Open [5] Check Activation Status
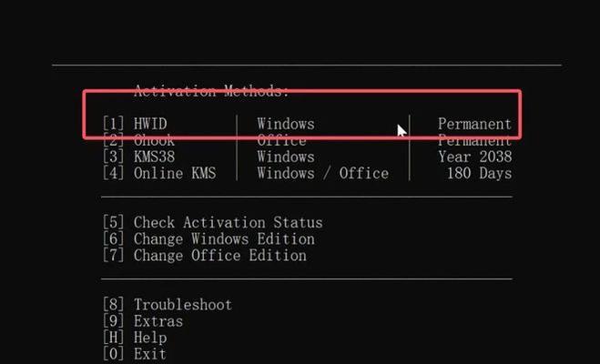Viewport: 600px width, 364px height. tap(213, 223)
